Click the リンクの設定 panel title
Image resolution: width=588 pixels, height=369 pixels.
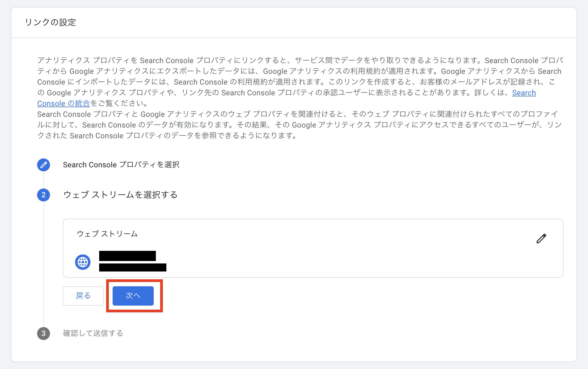51,23
